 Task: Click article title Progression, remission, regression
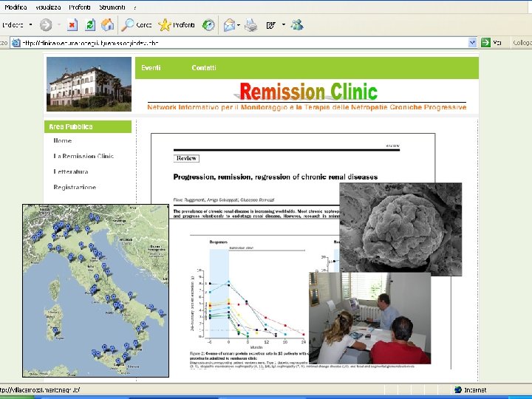pos(275,177)
